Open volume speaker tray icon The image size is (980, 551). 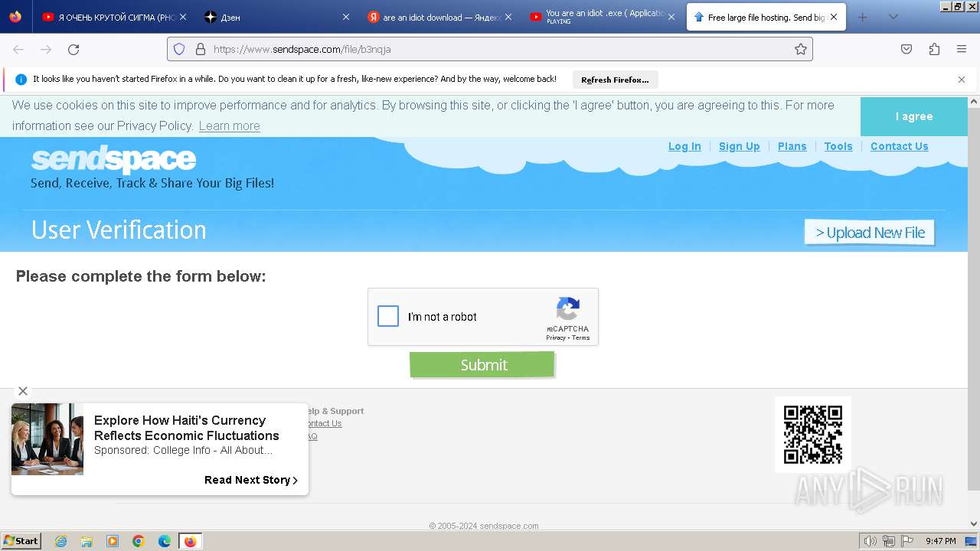click(870, 541)
